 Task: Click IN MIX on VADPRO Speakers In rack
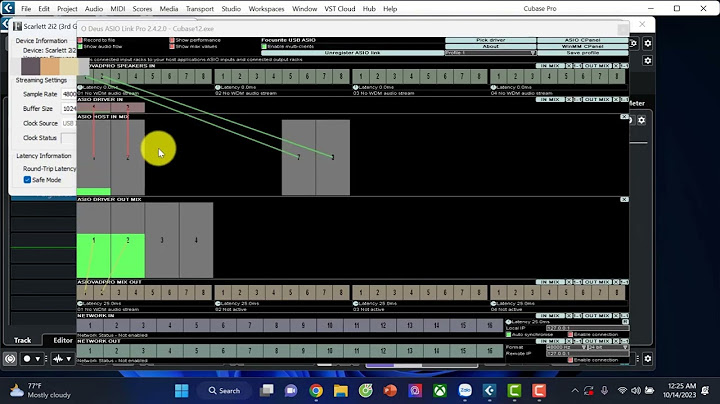550,66
